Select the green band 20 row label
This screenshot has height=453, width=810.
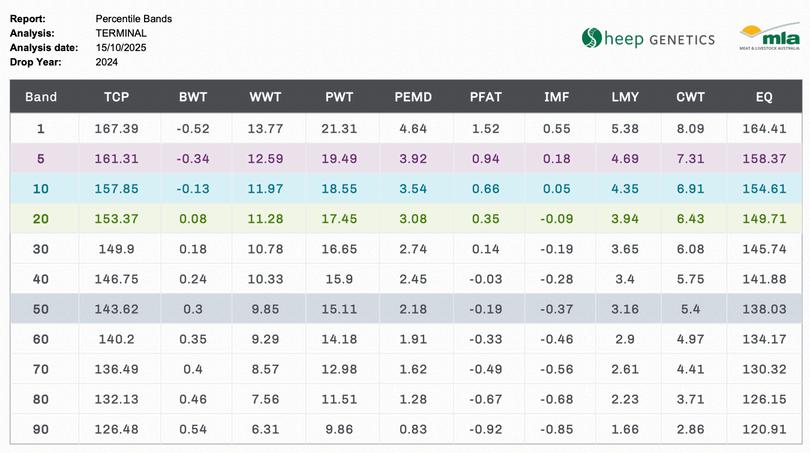[41, 219]
